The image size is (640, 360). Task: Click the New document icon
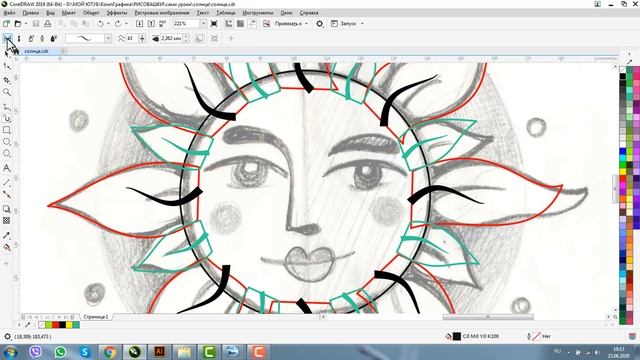coord(7,24)
